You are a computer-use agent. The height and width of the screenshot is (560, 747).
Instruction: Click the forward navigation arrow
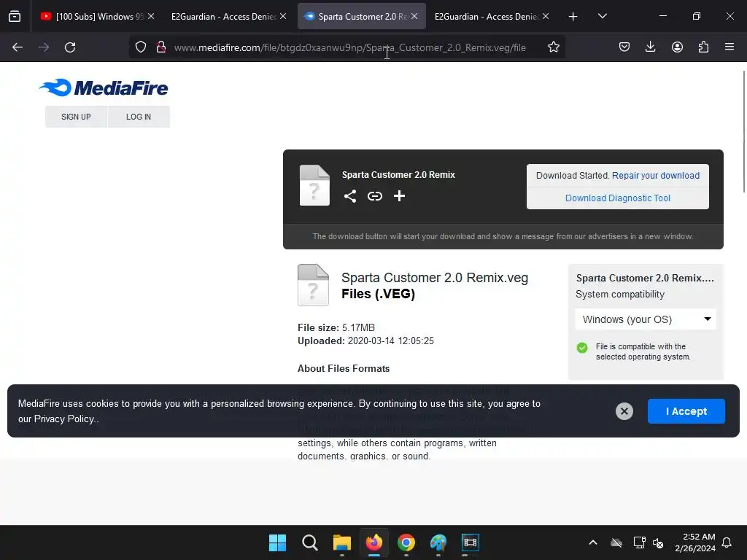[x=44, y=47]
